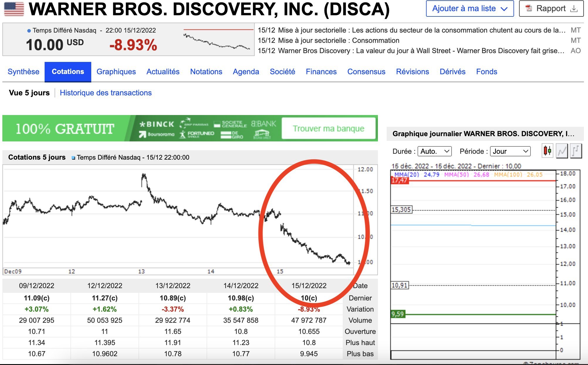The image size is (588, 365).
Task: Click closing price 10.98(c)
Action: click(241, 298)
